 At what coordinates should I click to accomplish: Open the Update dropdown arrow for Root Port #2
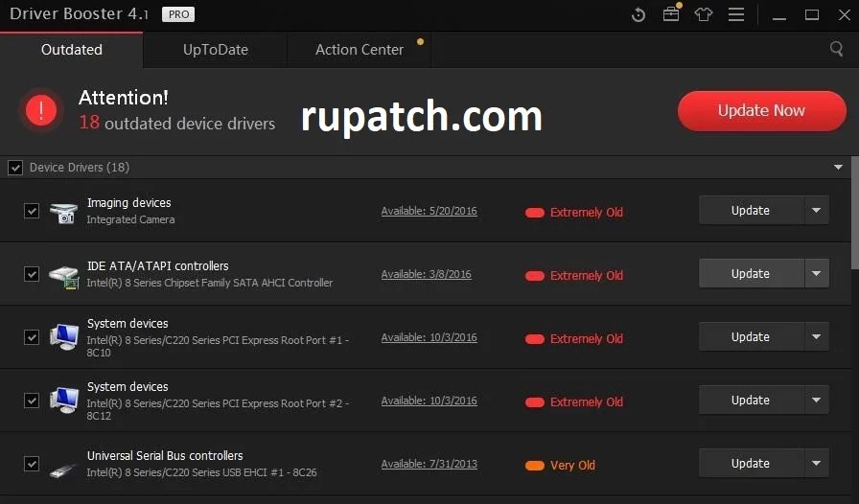pyautogui.click(x=816, y=400)
